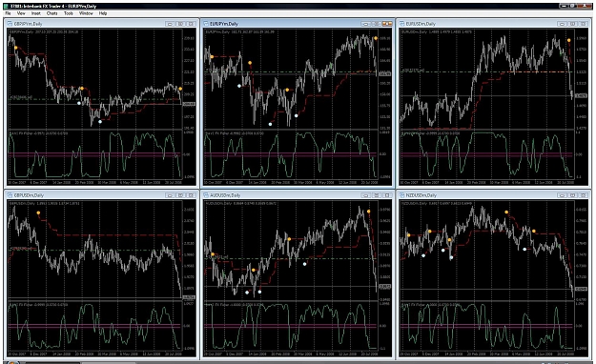Minimize the NZDUSDm,Daily chart window
The height and width of the screenshot is (364, 596).
[x=562, y=195]
